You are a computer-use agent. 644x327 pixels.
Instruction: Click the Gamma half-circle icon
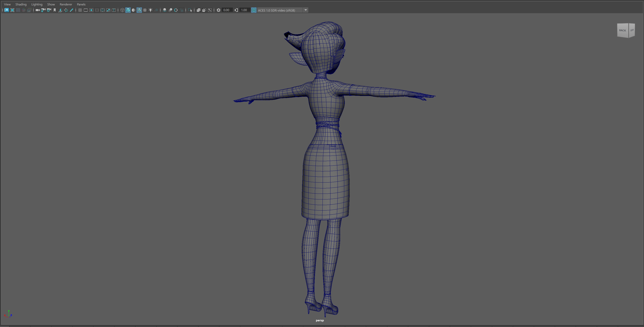pos(236,10)
